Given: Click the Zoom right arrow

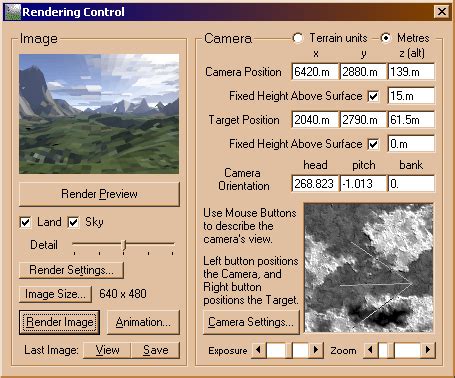Looking at the screenshot, I should (x=428, y=350).
